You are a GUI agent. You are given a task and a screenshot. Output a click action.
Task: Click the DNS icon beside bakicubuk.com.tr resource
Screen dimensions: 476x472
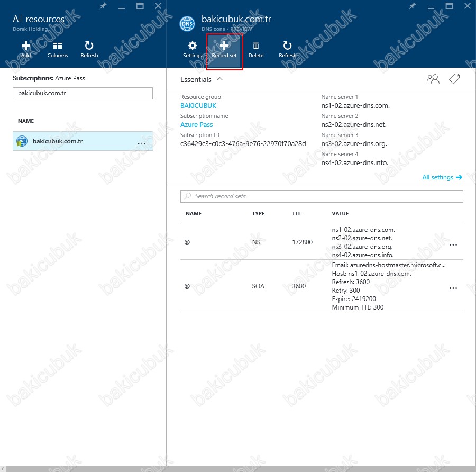[22, 141]
